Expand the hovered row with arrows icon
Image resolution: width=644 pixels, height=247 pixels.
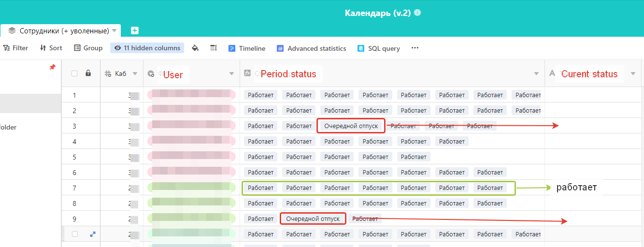(x=93, y=234)
